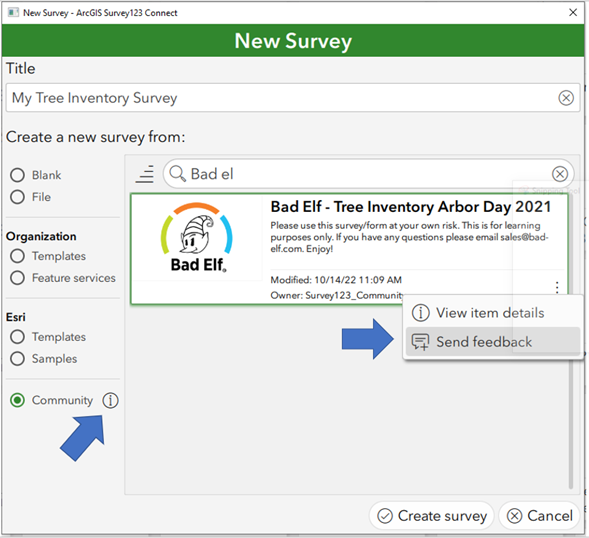Clear the survey title field
Screen dimensions: 589x538
click(x=566, y=98)
